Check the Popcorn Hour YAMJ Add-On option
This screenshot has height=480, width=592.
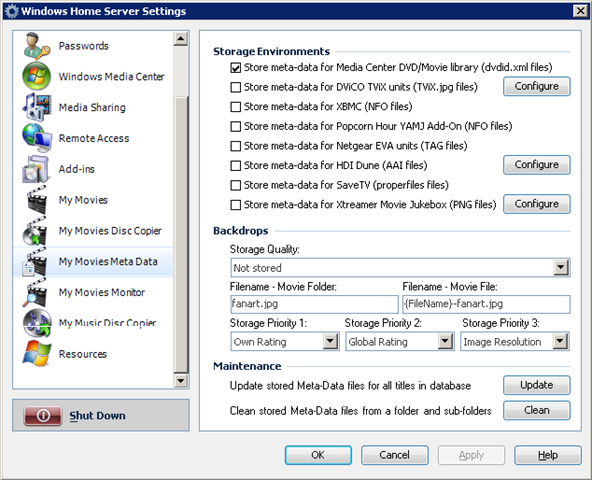(x=236, y=127)
